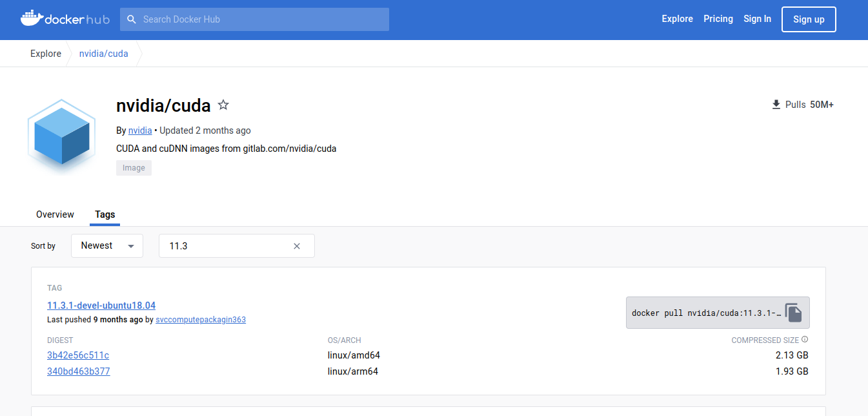Select the Tags tab
868x416 pixels.
tap(105, 214)
